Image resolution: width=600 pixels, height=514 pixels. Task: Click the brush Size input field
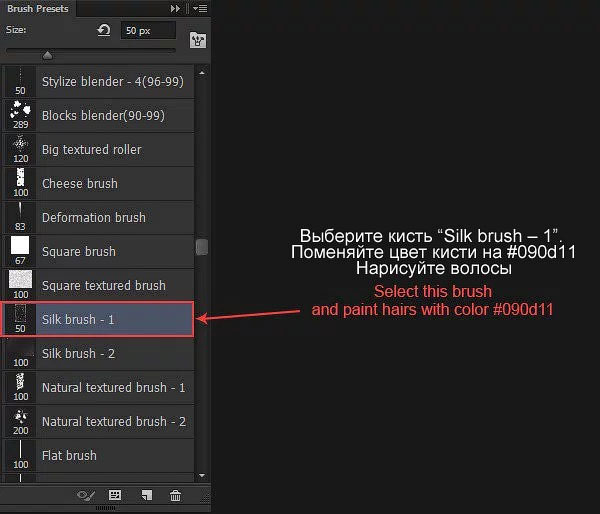click(x=148, y=31)
